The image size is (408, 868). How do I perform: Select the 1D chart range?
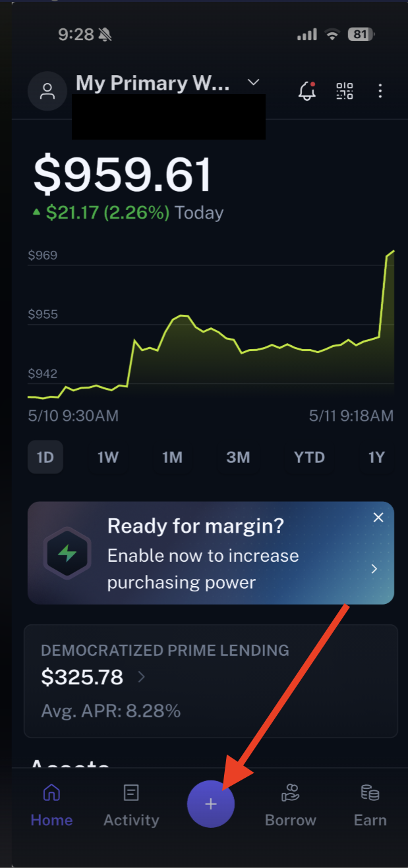[x=45, y=457]
